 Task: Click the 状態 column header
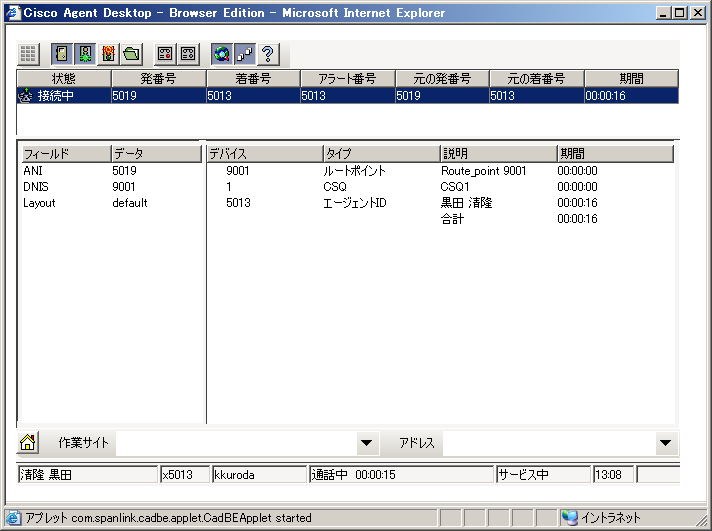click(64, 79)
